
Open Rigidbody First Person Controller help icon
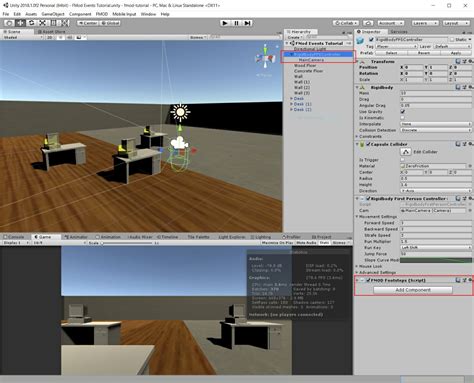tap(458, 198)
